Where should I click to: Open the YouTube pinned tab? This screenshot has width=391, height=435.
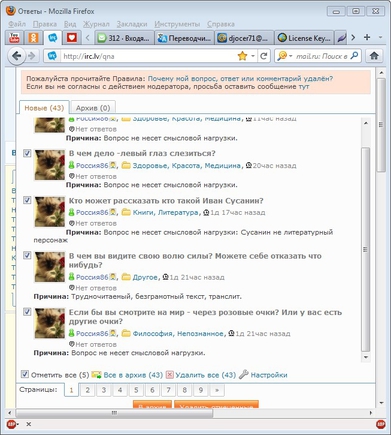pos(14,38)
